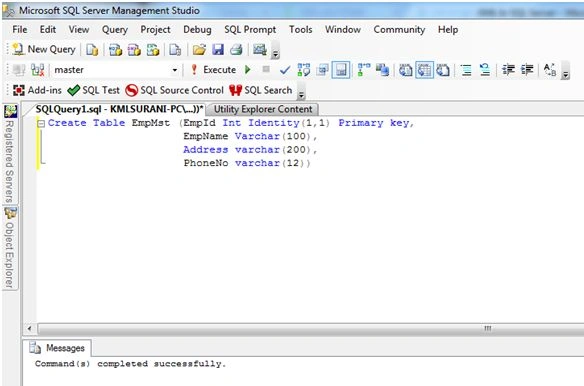The width and height of the screenshot is (584, 386).
Task: Click the Open File folder icon
Action: point(199,49)
